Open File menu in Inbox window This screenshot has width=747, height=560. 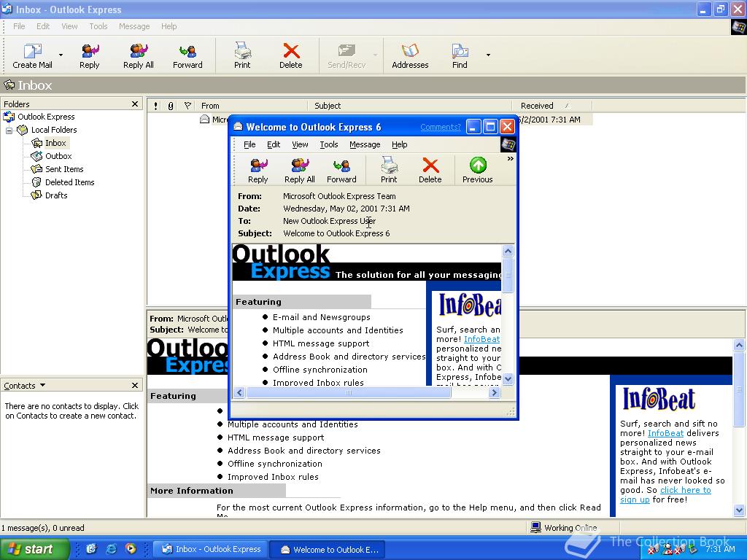click(19, 26)
